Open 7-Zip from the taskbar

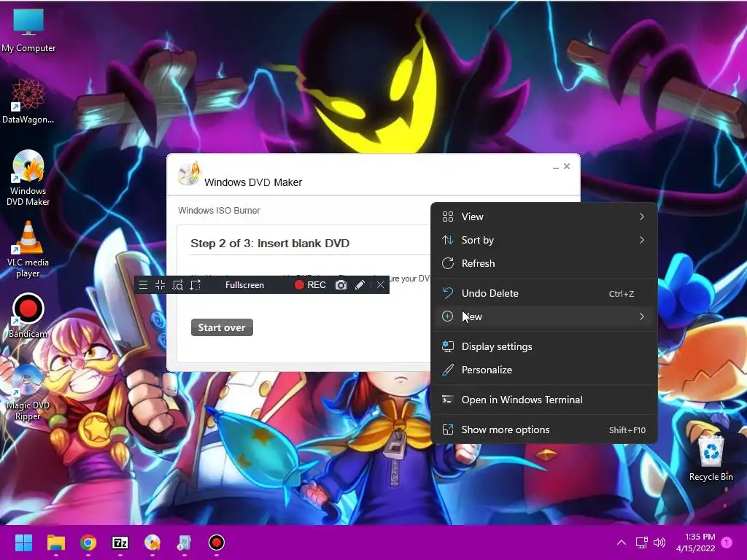[x=120, y=542]
